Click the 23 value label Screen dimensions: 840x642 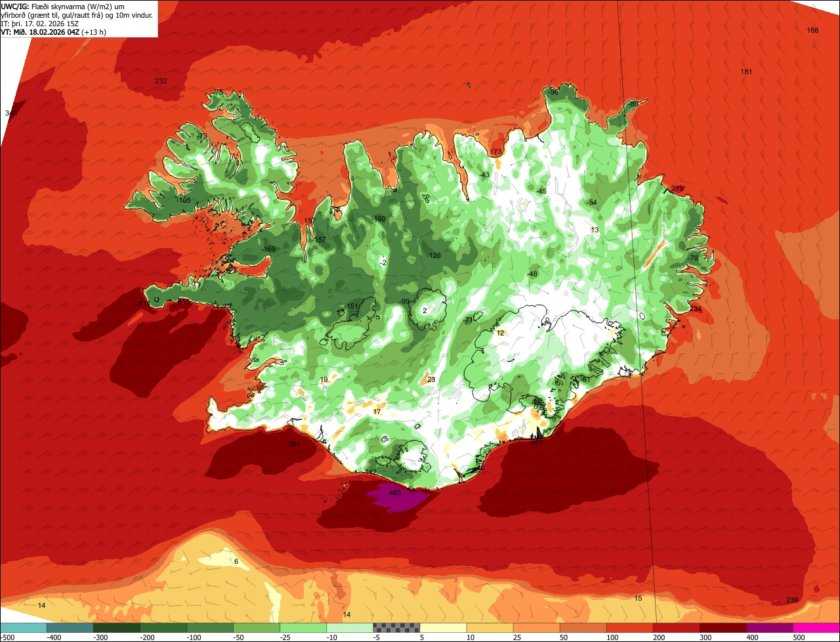pos(431,379)
